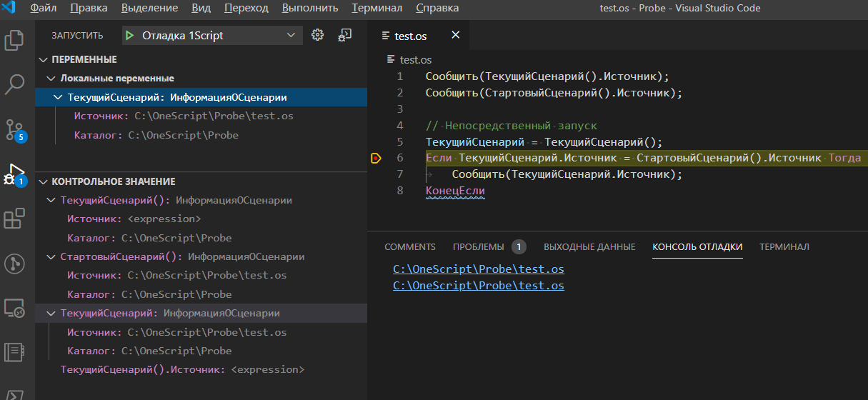The width and height of the screenshot is (868, 400).
Task: Click the comment Непосредственный запуск
Action: pyautogui.click(x=521, y=125)
